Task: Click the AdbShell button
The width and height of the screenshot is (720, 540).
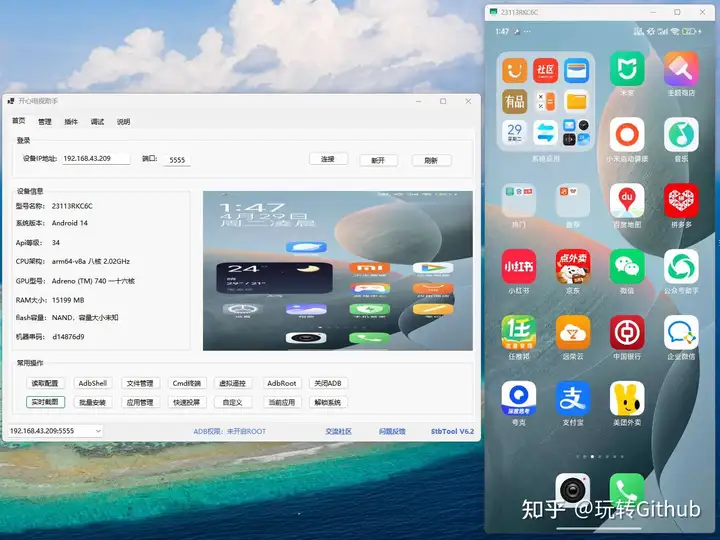Action: [93, 383]
